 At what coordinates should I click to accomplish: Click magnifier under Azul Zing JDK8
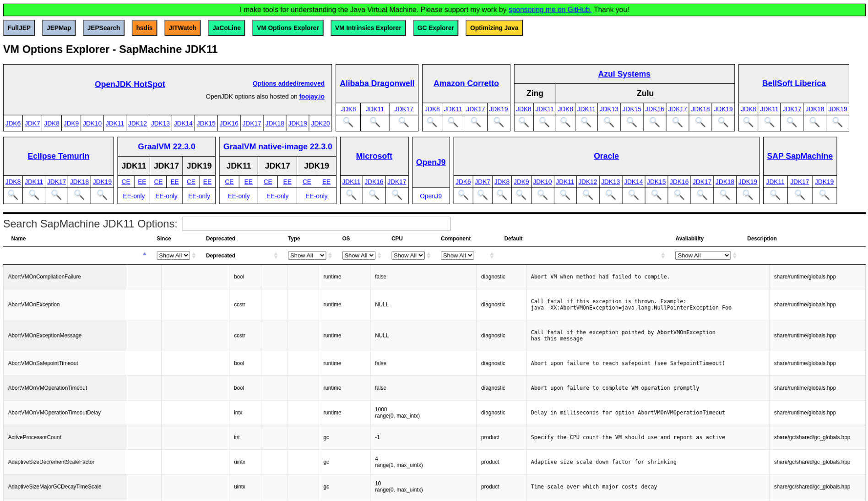[523, 122]
